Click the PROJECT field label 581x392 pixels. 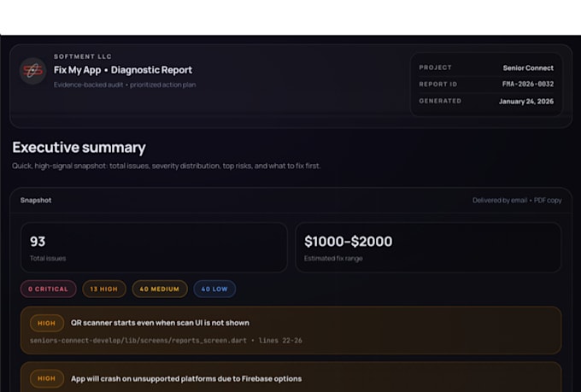436,67
